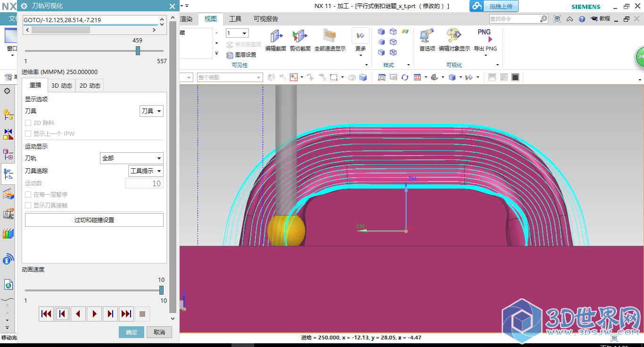The image size is (644, 347).
Task: Switch to the 3D 动态 tab
Action: 62,86
